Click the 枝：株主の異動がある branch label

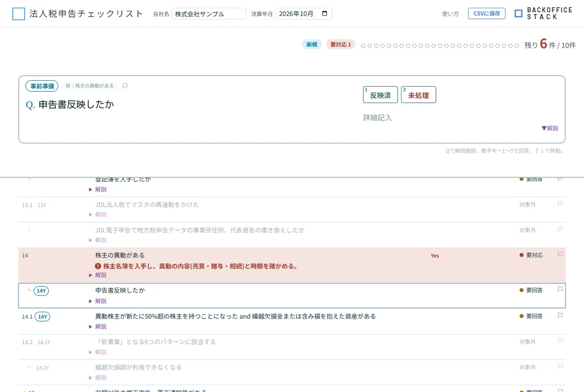(x=90, y=86)
